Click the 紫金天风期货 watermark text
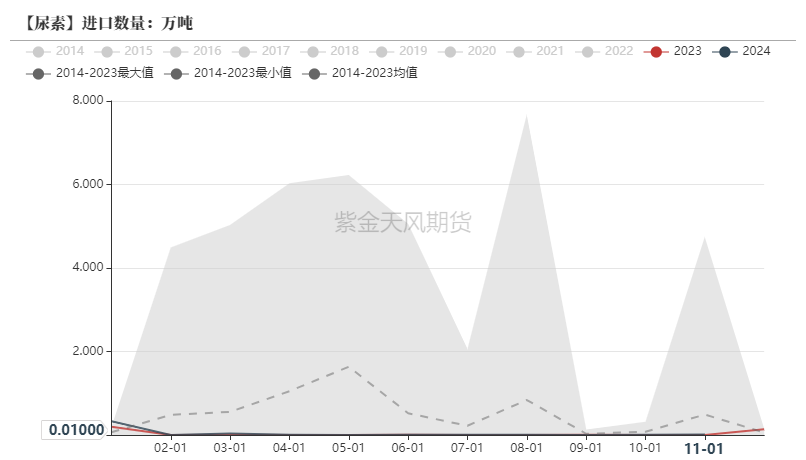The height and width of the screenshot is (460, 806). pyautogui.click(x=402, y=222)
